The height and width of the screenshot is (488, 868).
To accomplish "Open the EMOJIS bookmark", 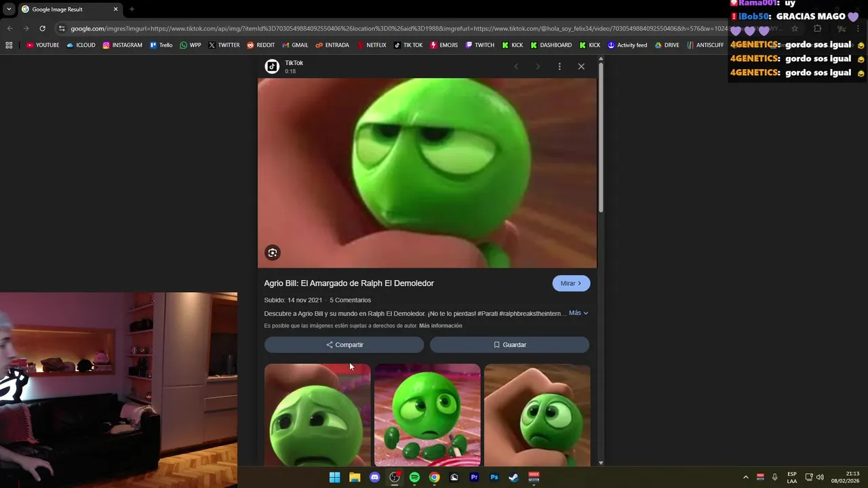I will 443,45.
